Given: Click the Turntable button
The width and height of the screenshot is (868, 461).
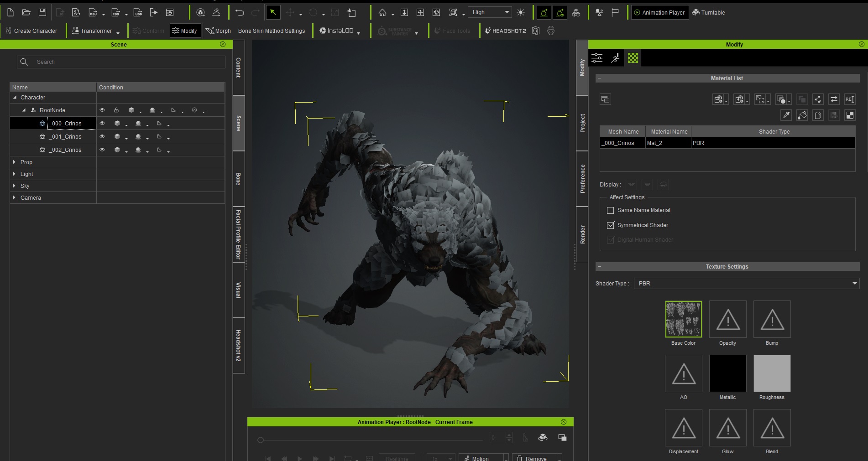Looking at the screenshot, I should click(x=709, y=12).
